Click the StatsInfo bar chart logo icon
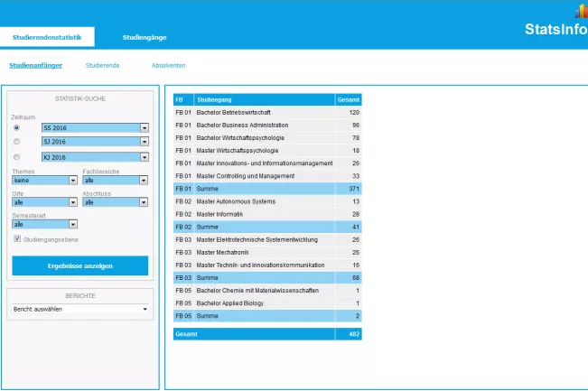Image resolution: width=588 pixels, height=391 pixels. (x=582, y=11)
